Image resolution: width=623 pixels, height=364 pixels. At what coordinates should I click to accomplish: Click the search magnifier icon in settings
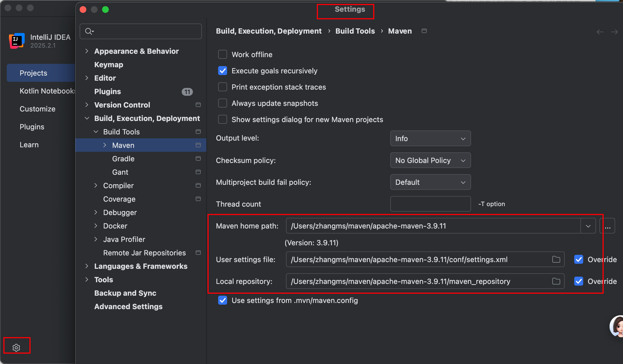[x=89, y=31]
